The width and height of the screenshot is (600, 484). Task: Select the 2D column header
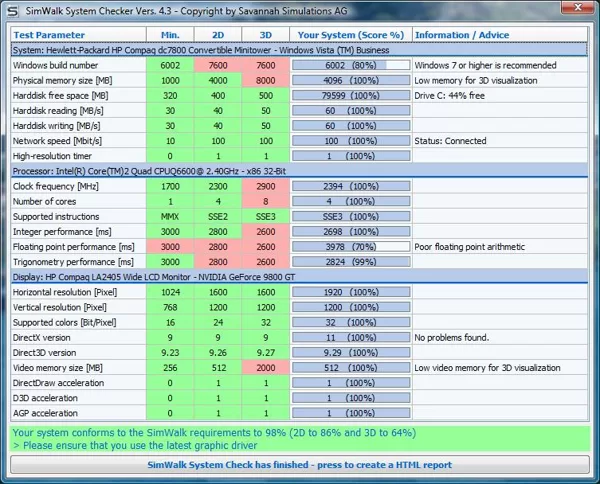coord(218,35)
